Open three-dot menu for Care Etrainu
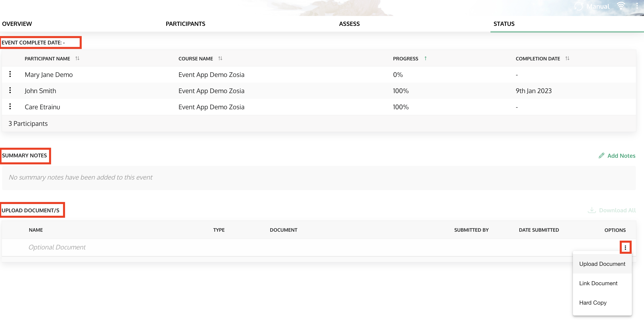The width and height of the screenshot is (644, 324). point(10,106)
